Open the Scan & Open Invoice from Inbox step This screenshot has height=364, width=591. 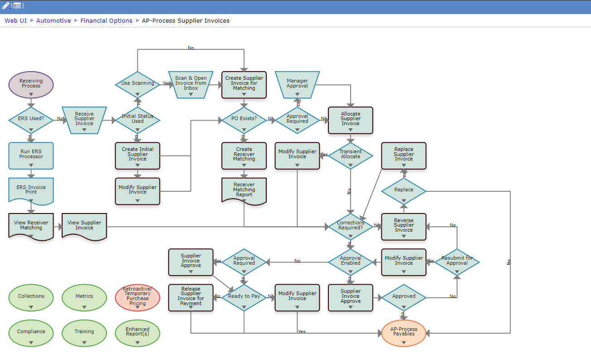pyautogui.click(x=190, y=83)
